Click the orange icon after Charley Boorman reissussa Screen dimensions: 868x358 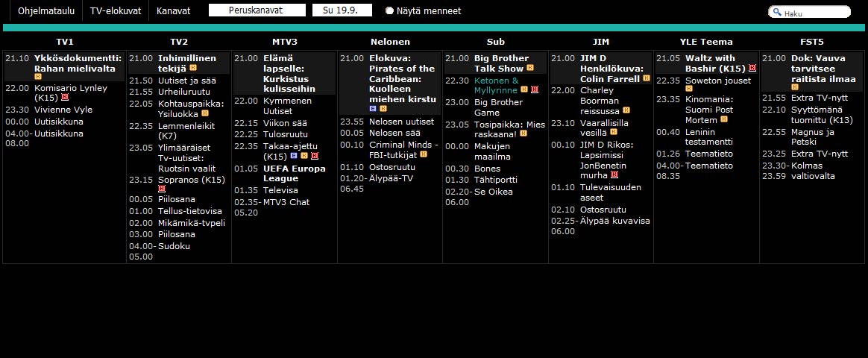(626, 110)
